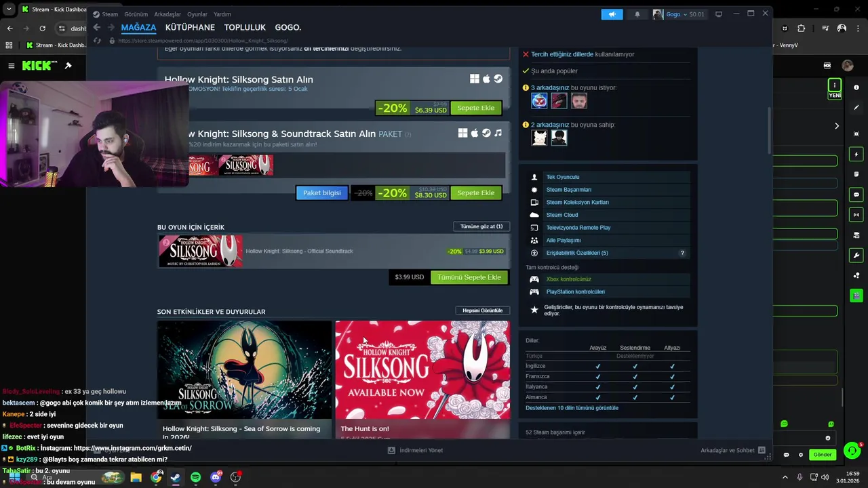Open the Yardım menu

pos(222,14)
